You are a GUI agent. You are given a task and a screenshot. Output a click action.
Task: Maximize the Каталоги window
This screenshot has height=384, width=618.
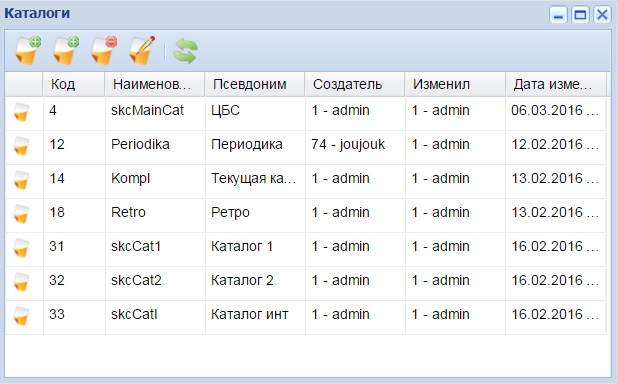coord(580,15)
